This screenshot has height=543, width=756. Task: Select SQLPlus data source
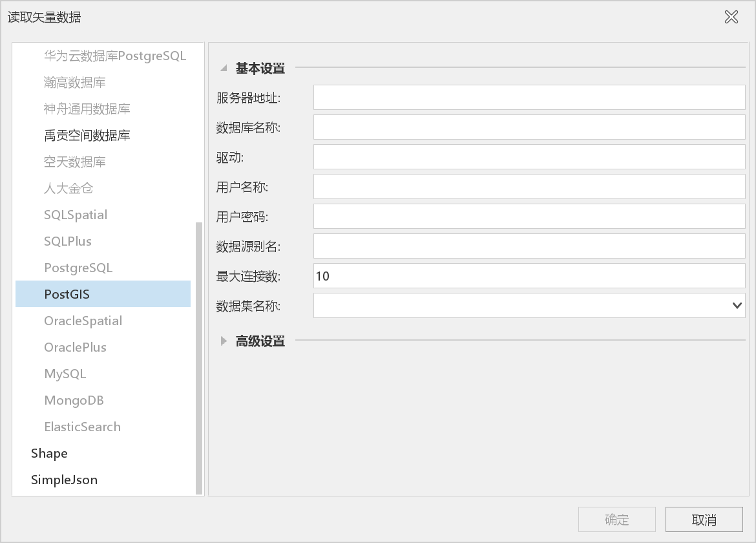click(67, 242)
